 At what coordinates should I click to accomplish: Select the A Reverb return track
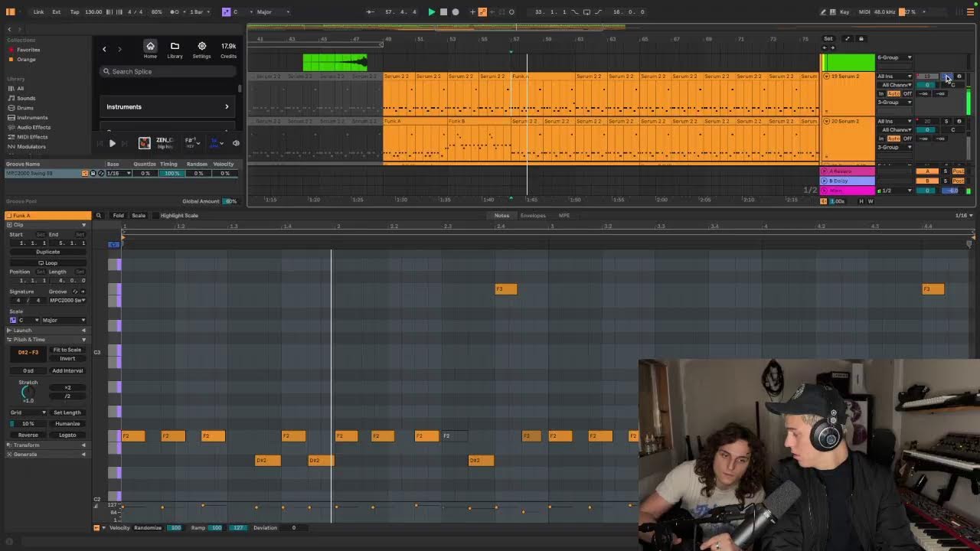(x=847, y=171)
